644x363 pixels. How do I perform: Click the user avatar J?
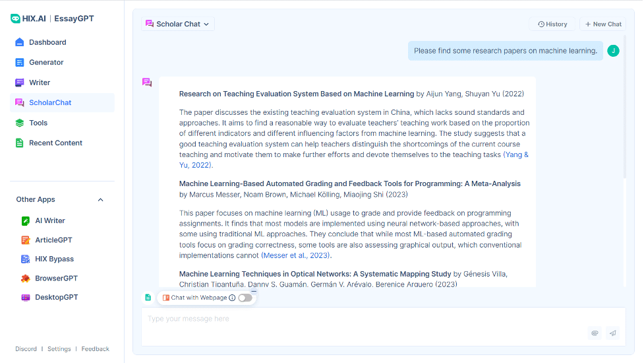pyautogui.click(x=613, y=51)
